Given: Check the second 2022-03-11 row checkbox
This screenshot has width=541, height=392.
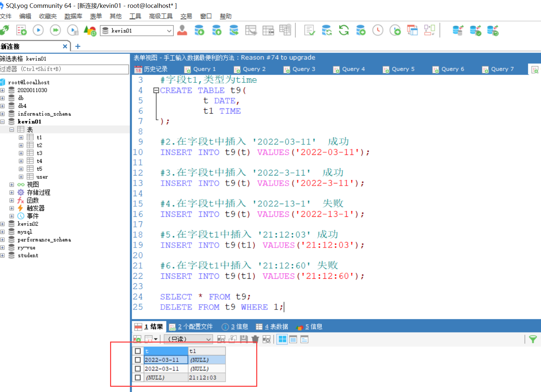Looking at the screenshot, I should point(138,369).
